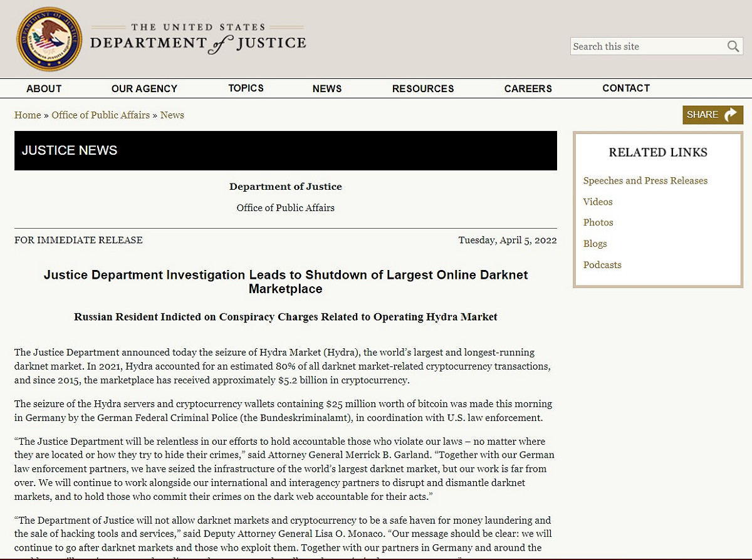Image resolution: width=752 pixels, height=560 pixels.
Task: Open the Blogs related link
Action: [x=595, y=244]
